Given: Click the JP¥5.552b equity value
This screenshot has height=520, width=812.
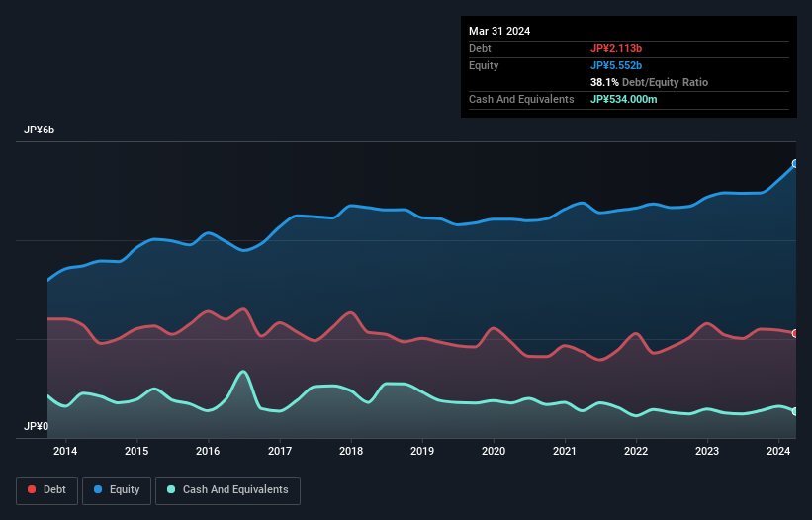Looking at the screenshot, I should [x=616, y=65].
